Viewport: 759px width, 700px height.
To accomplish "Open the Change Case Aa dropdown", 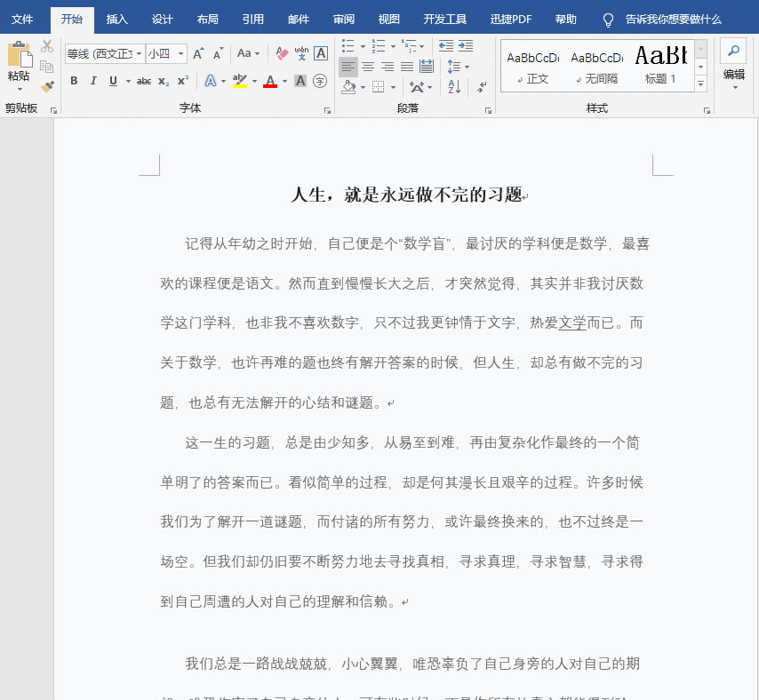I will (248, 53).
